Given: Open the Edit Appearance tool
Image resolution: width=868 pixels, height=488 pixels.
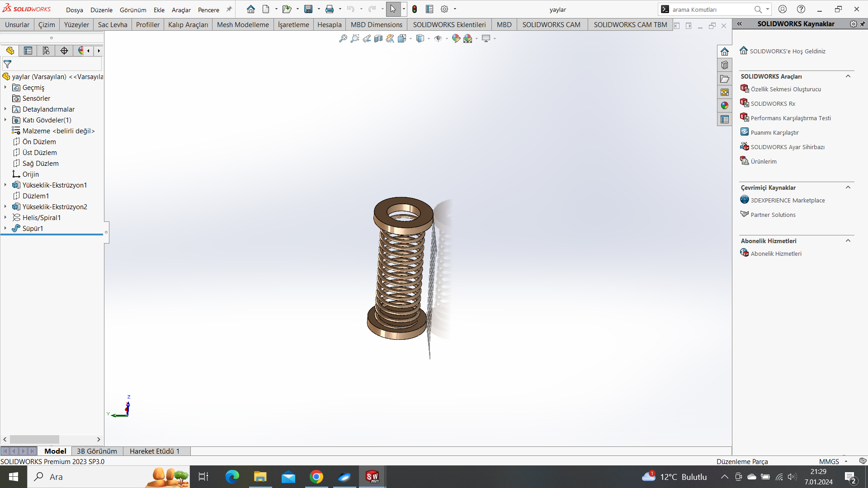Looking at the screenshot, I should pos(456,39).
